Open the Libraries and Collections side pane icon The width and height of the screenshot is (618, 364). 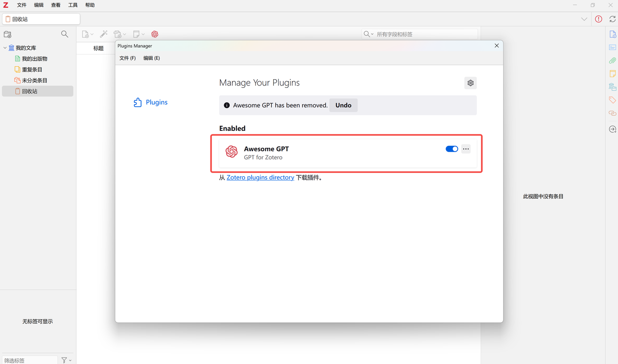pos(613,87)
